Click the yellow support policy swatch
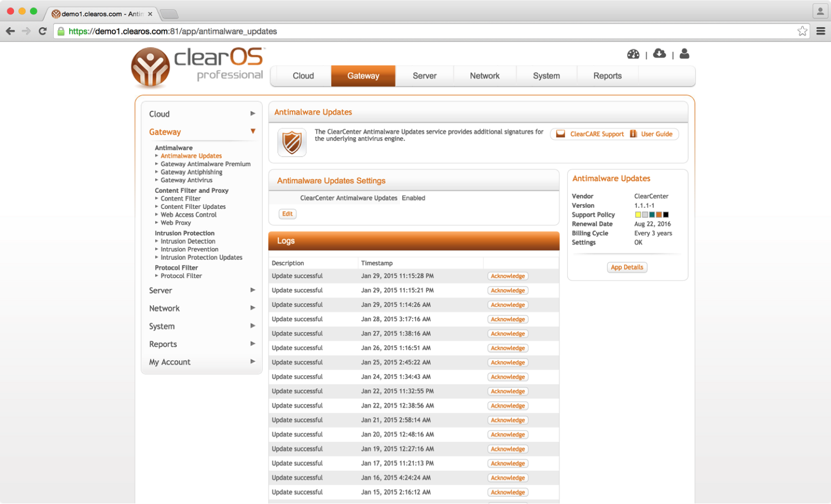Viewport: 831px width, 504px height. tap(638, 215)
